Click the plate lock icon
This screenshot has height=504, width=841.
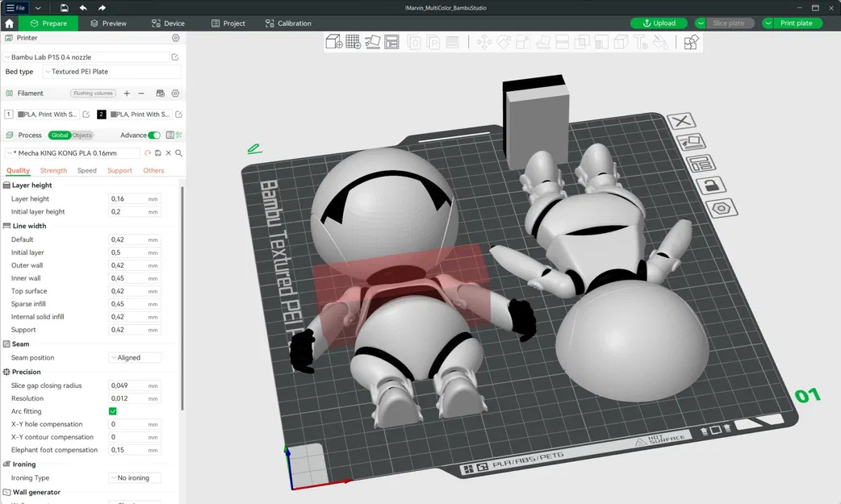(x=711, y=186)
